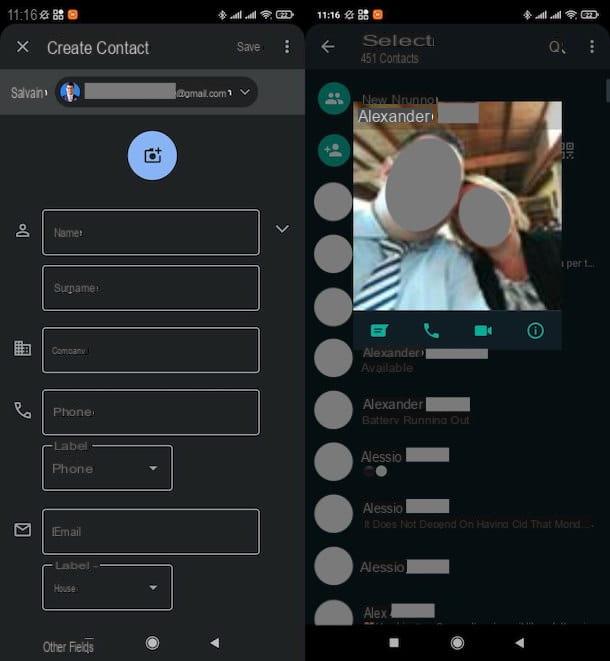Go back from Select contacts screen
The width and height of the screenshot is (610, 661).
(328, 47)
